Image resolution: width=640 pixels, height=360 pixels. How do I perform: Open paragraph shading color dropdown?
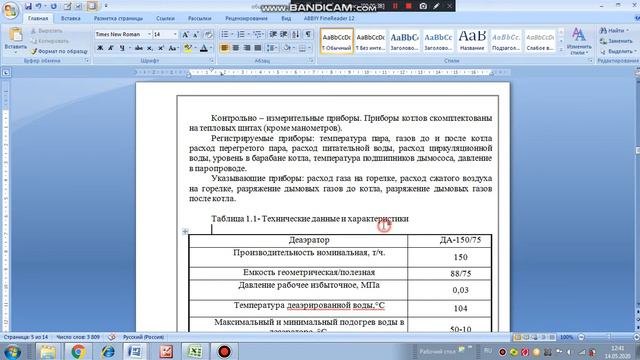pyautogui.click(x=293, y=48)
